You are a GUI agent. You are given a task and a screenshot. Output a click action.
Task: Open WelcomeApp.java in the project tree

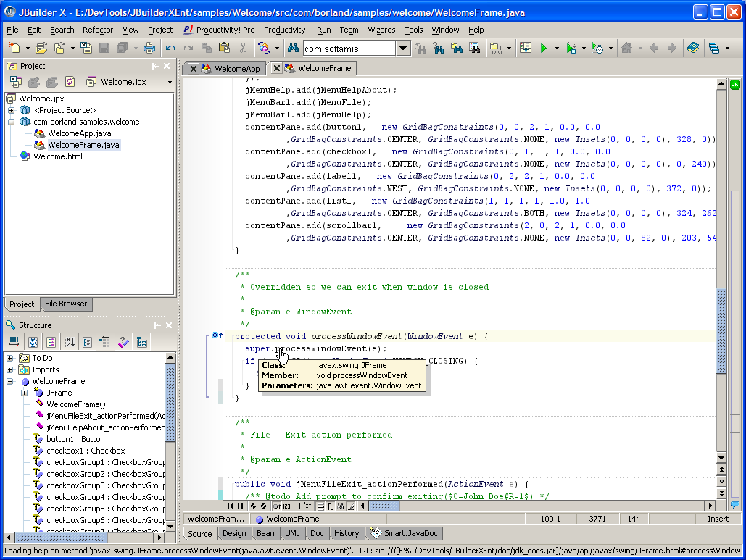point(79,133)
